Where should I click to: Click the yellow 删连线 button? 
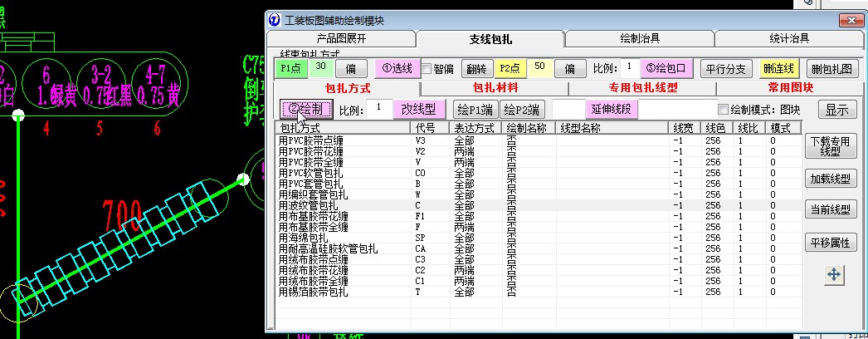pos(778,68)
